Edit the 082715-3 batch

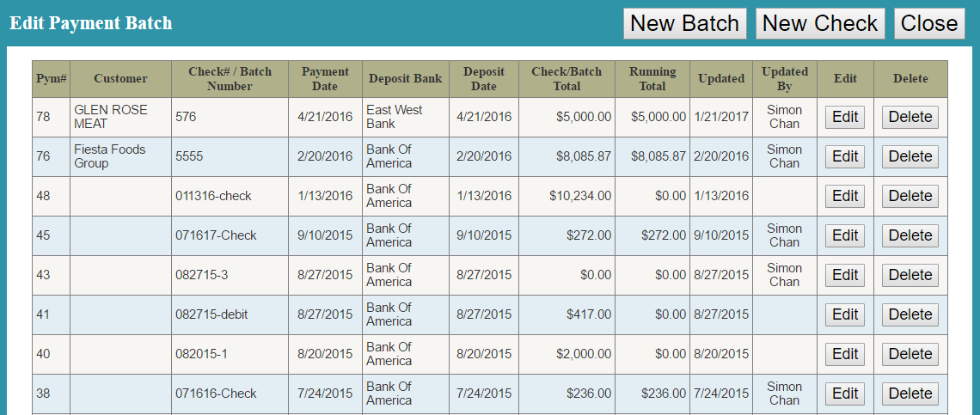pyautogui.click(x=845, y=275)
